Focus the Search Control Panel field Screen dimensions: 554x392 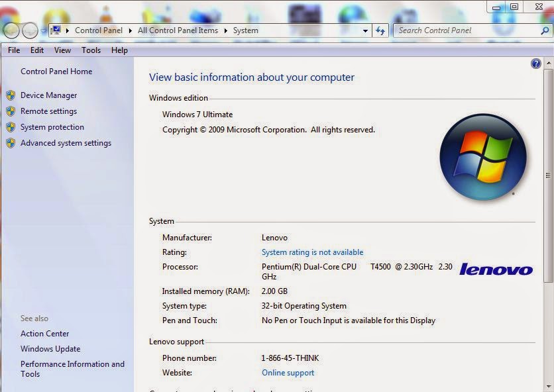467,30
